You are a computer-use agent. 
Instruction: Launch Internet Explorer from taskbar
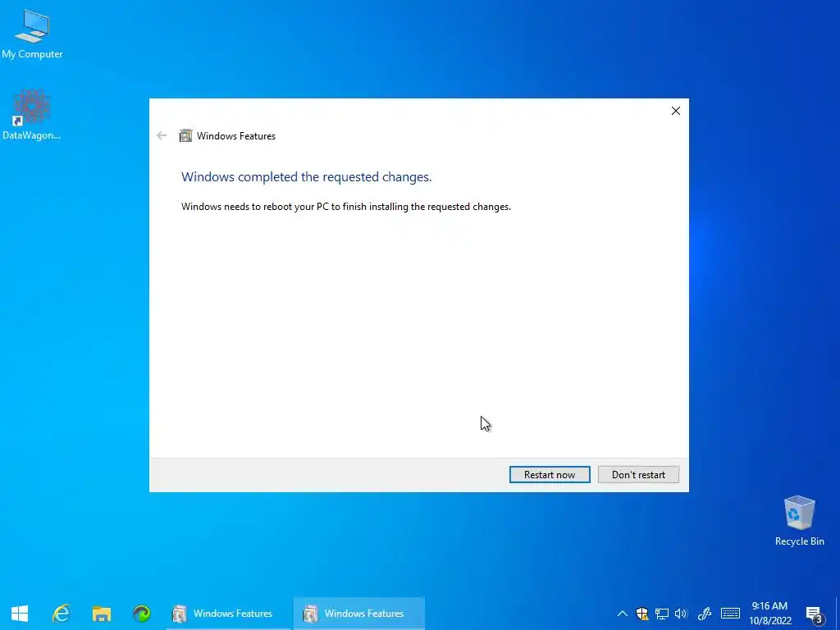point(61,614)
